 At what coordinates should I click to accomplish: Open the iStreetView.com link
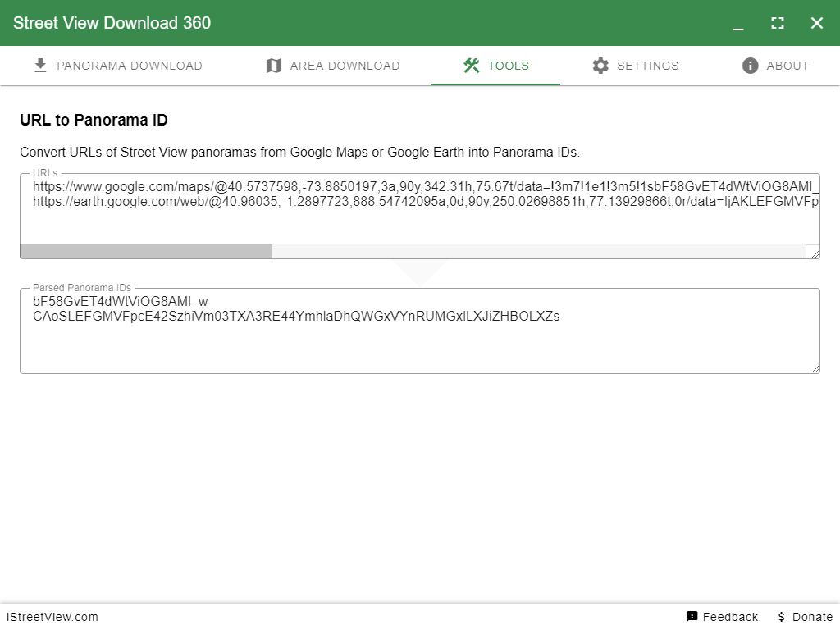tap(52, 617)
